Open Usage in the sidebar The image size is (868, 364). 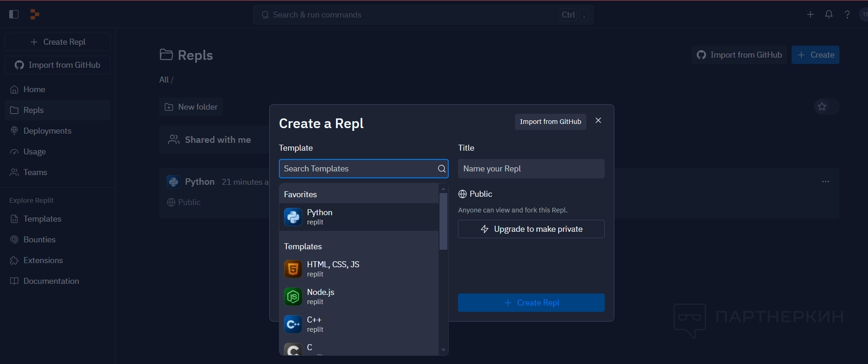58,152
